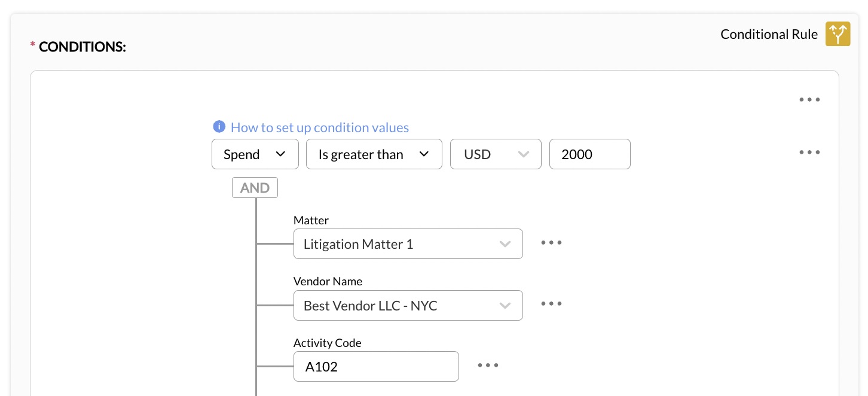The height and width of the screenshot is (396, 868).
Task: Click the "CONDITIONS:" section heading
Action: [x=82, y=47]
